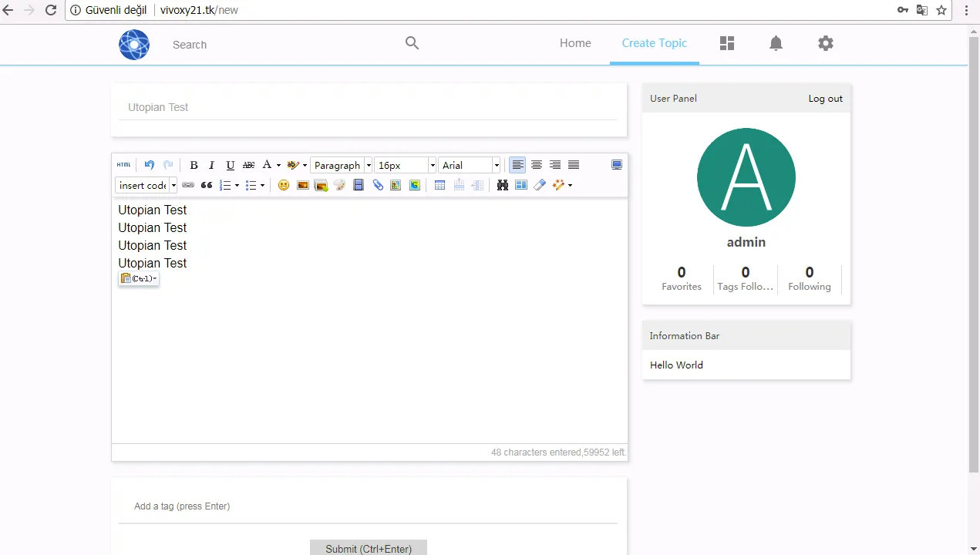Image resolution: width=980 pixels, height=555 pixels.
Task: Open the dashboard grid icon tab
Action: [727, 43]
